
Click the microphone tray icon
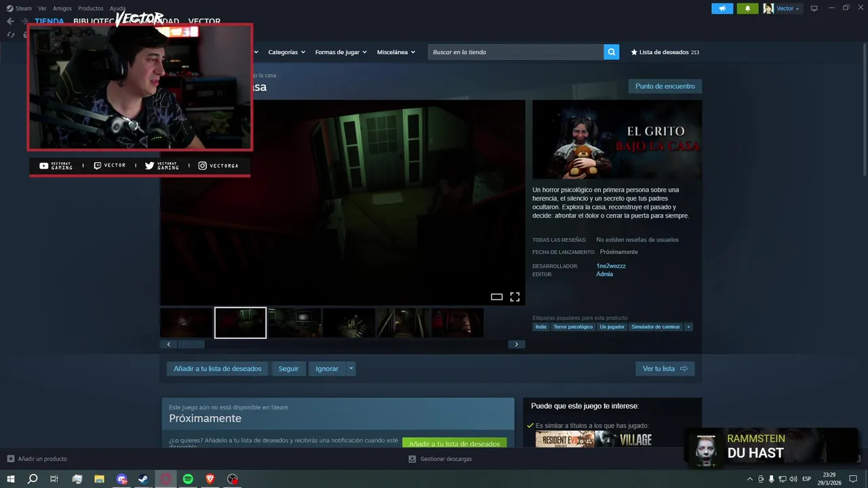[771, 479]
